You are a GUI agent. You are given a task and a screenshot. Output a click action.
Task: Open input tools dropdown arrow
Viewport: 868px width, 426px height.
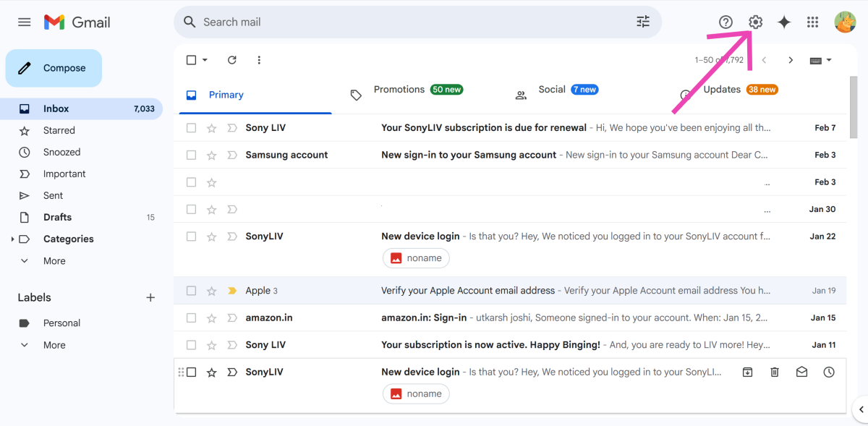pyautogui.click(x=829, y=60)
